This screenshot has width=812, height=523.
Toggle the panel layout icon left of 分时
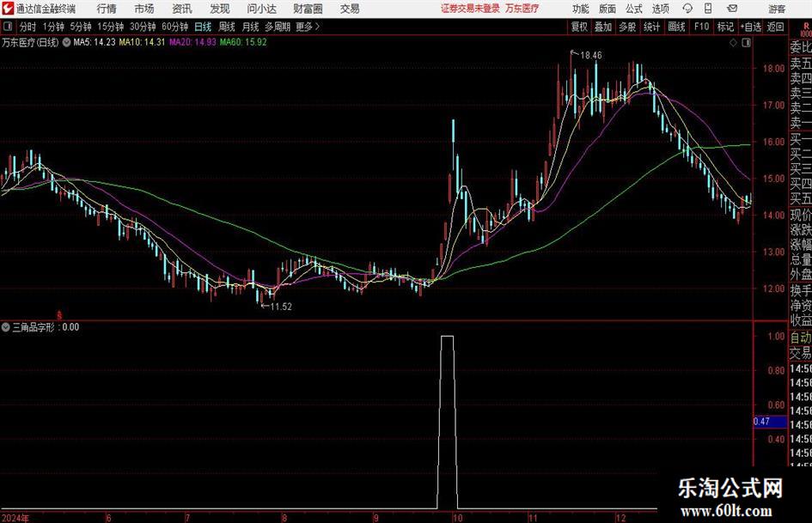coord(8,27)
